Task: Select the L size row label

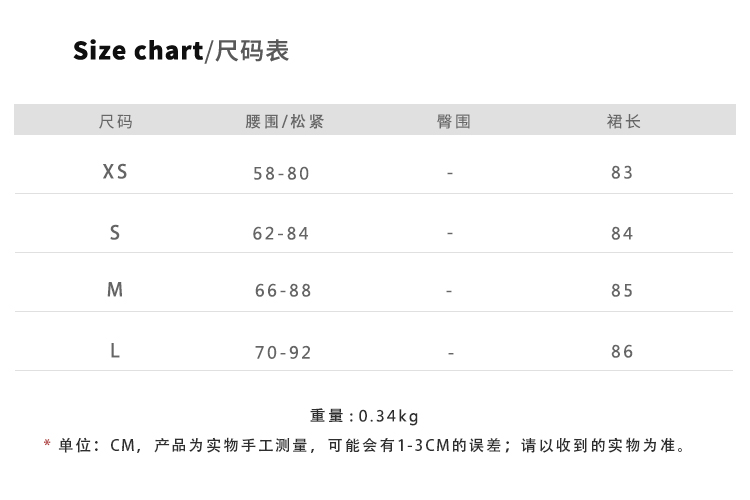Action: [x=115, y=351]
